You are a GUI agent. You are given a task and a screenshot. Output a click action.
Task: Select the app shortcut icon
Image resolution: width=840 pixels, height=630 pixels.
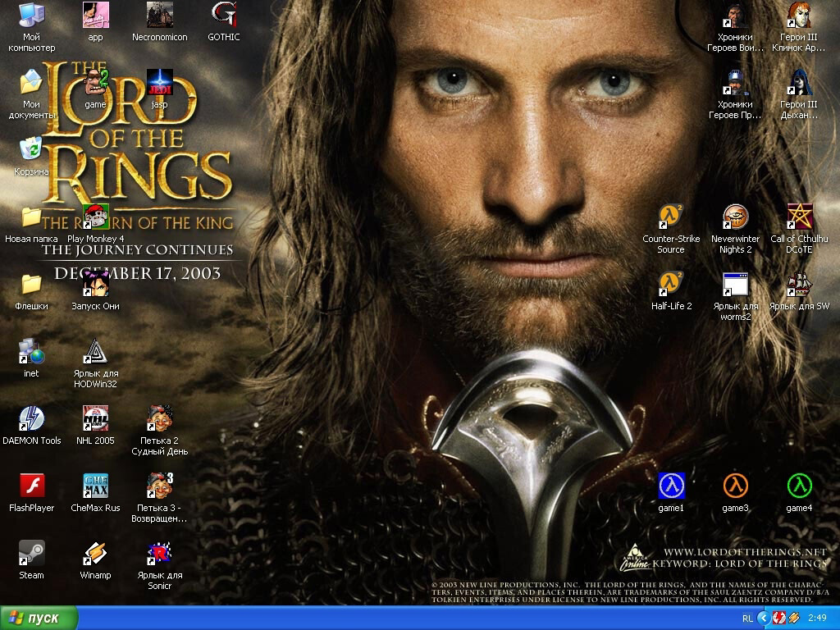click(x=95, y=15)
